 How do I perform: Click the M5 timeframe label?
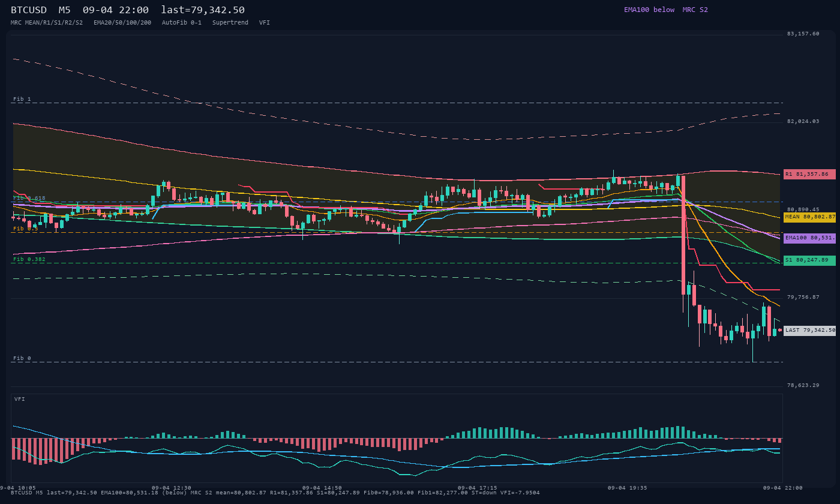[x=65, y=10]
